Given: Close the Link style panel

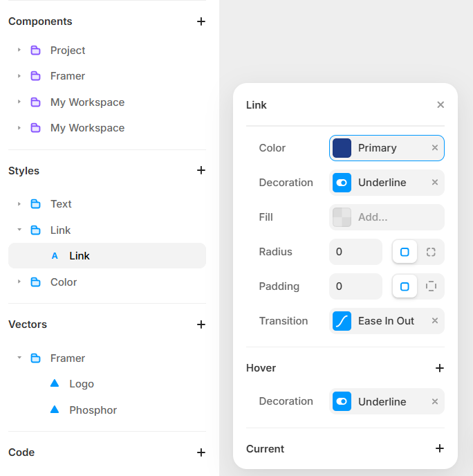Looking at the screenshot, I should pos(440,105).
